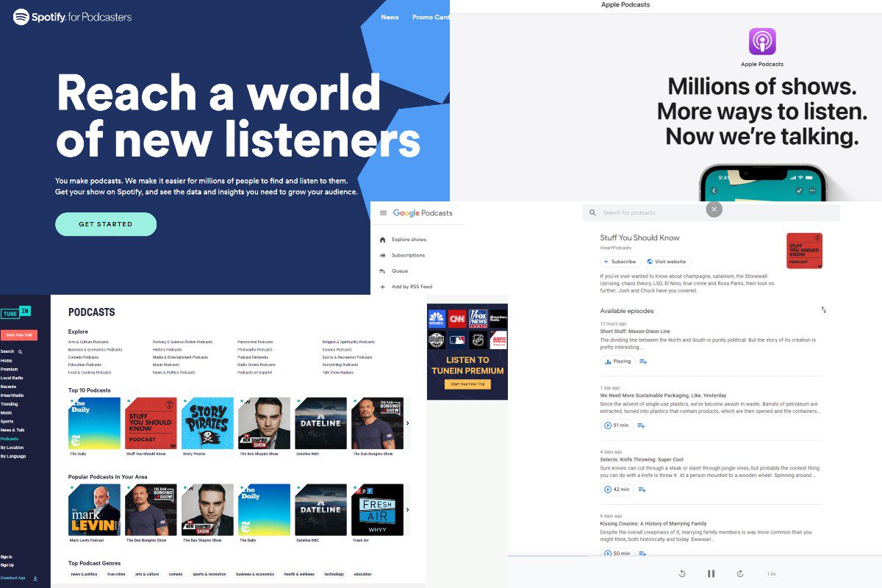The width and height of the screenshot is (882, 588).
Task: Sort available episodes with the arrows icon
Action: pyautogui.click(x=823, y=310)
